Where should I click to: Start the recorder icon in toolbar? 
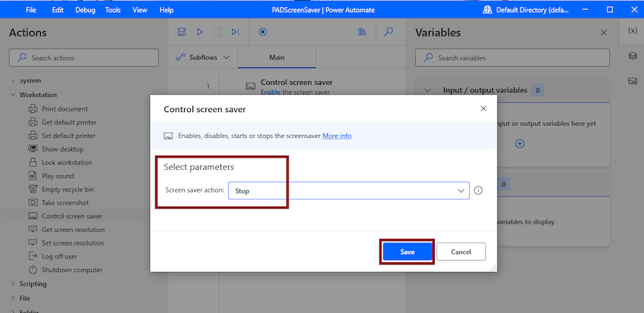pos(263,32)
